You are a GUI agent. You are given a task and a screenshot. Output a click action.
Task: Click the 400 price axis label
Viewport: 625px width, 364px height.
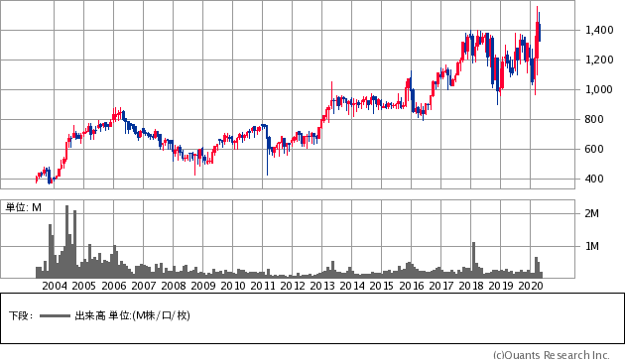[x=594, y=179]
